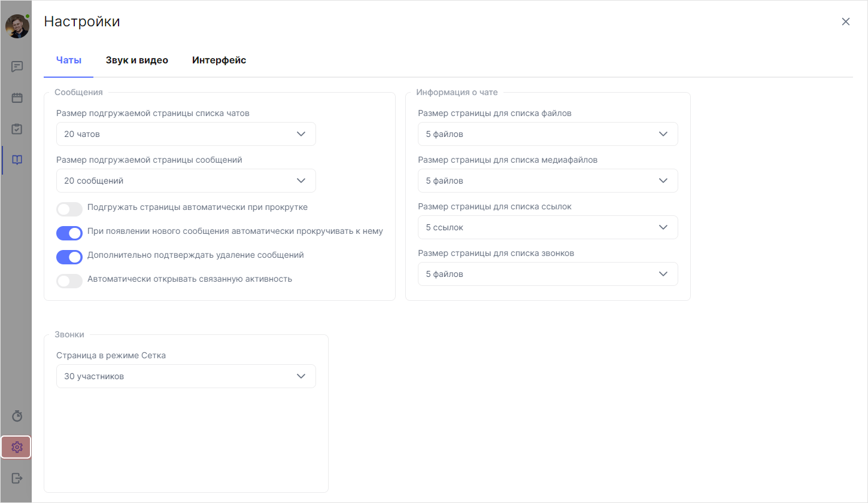The width and height of the screenshot is (868, 503).
Task: Enable automatically opening related activity
Action: coord(69,281)
